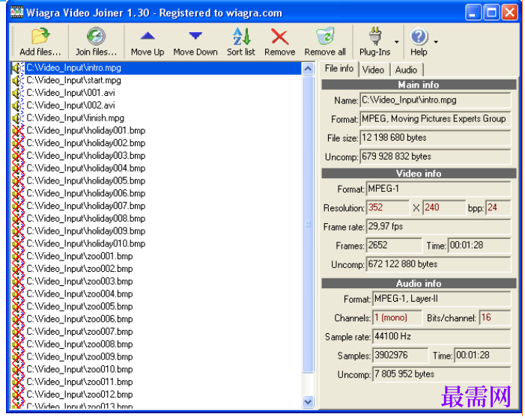Move selected file up in list
The image size is (525, 420).
[x=148, y=42]
